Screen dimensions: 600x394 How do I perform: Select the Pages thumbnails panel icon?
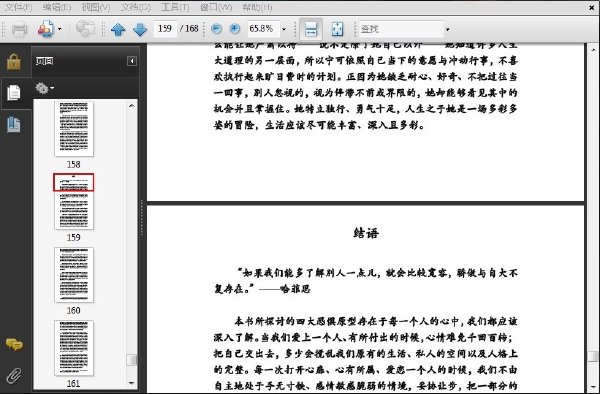pos(14,93)
